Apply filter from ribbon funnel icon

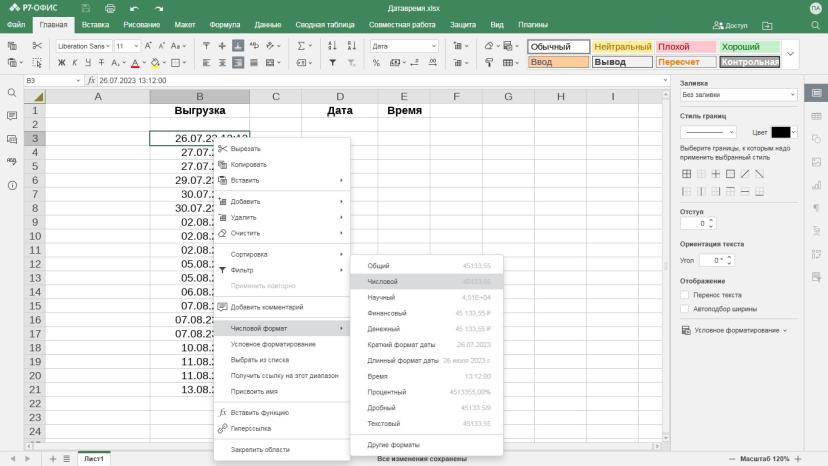coord(332,62)
